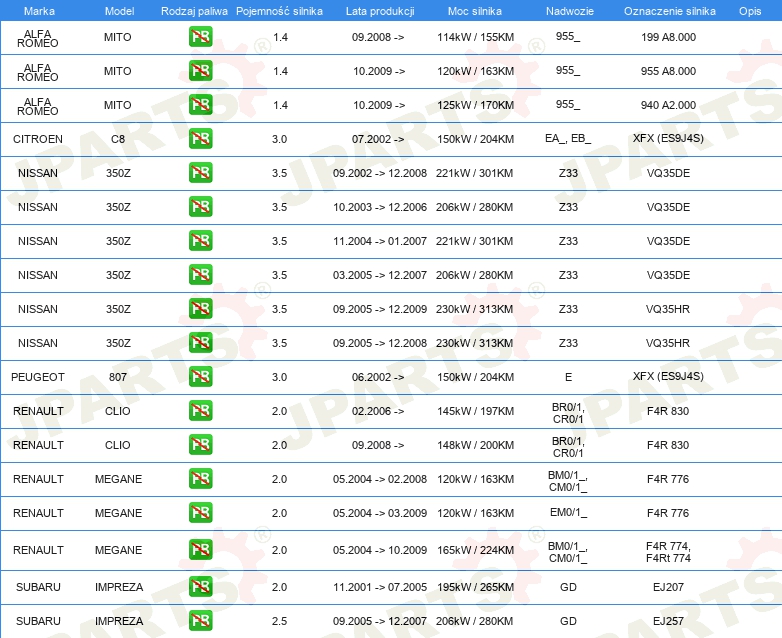The image size is (782, 638).
Task: Click the 2.5 engine capacity cell
Action: point(279,621)
